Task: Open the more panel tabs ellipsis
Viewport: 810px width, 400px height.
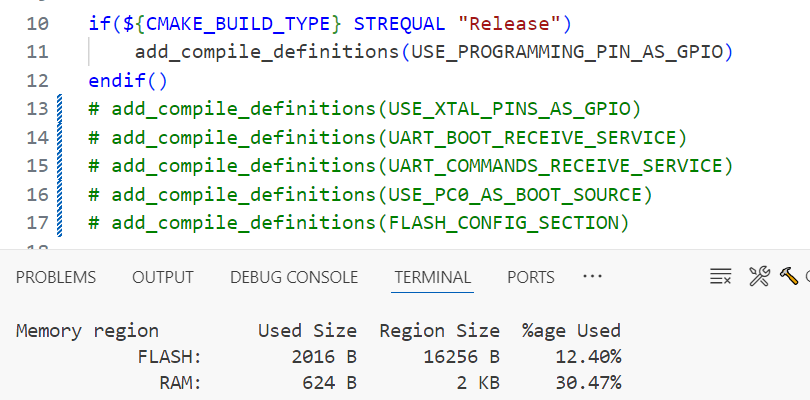Action: click(x=592, y=277)
